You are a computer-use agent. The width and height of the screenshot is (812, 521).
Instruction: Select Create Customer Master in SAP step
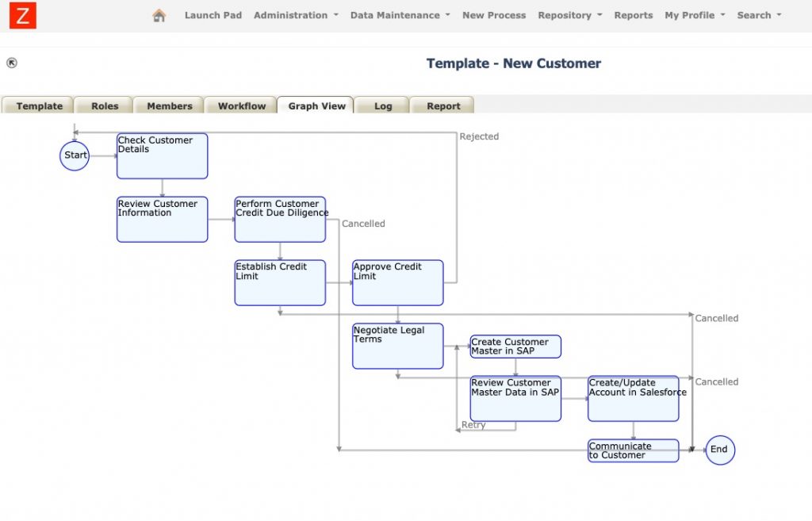coord(515,347)
